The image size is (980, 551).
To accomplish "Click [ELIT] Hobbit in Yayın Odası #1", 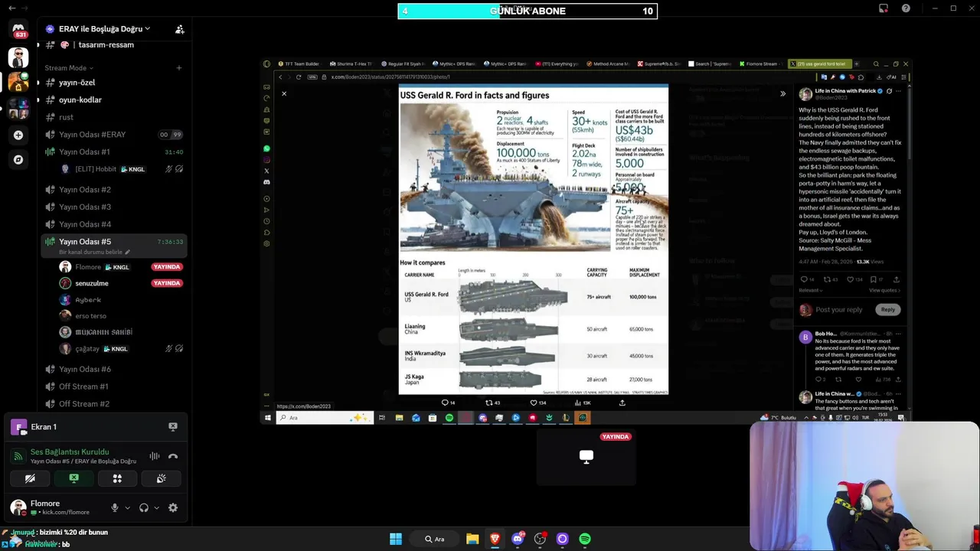I will click(96, 169).
